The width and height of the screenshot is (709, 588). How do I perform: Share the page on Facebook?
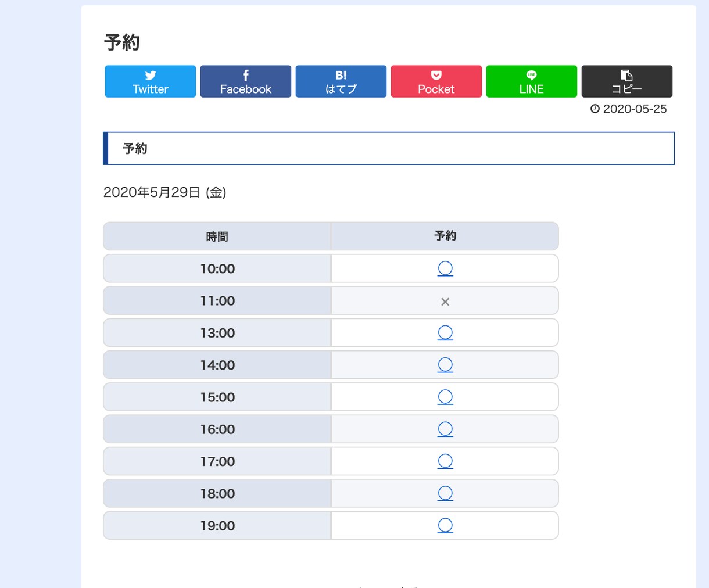(x=246, y=81)
